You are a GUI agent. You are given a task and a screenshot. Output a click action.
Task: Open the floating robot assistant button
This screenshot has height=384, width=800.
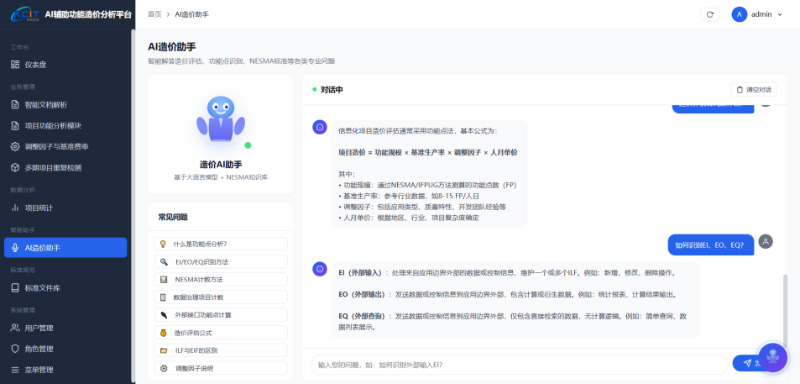[x=773, y=357]
